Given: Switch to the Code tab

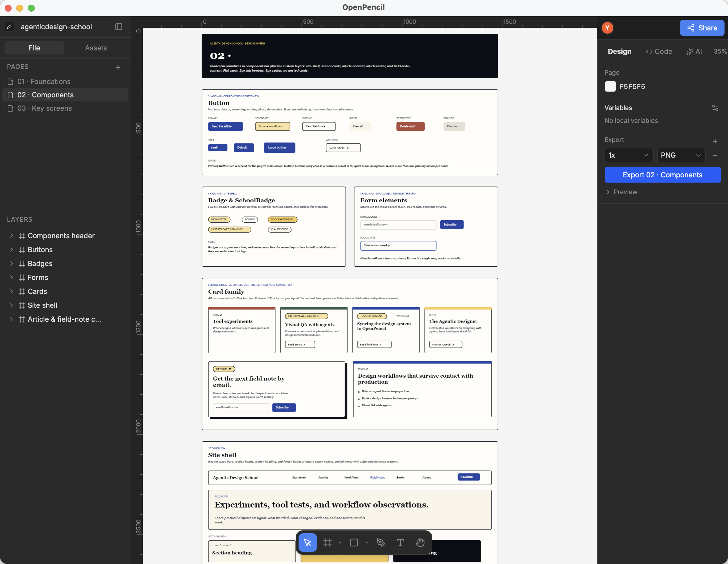Looking at the screenshot, I should point(659,51).
